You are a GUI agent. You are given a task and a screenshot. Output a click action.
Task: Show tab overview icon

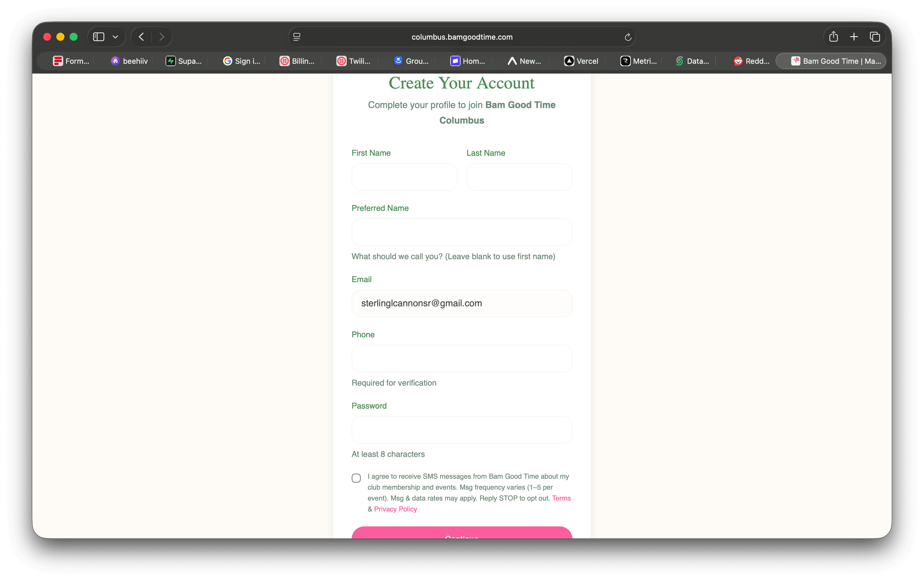pos(875,37)
